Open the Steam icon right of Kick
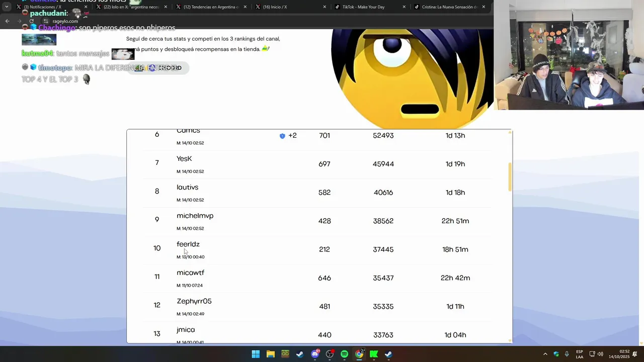644x362 pixels. tap(388, 354)
